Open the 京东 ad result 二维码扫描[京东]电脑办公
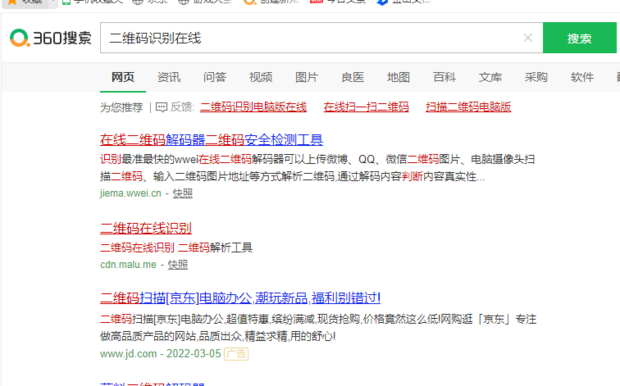 point(240,298)
